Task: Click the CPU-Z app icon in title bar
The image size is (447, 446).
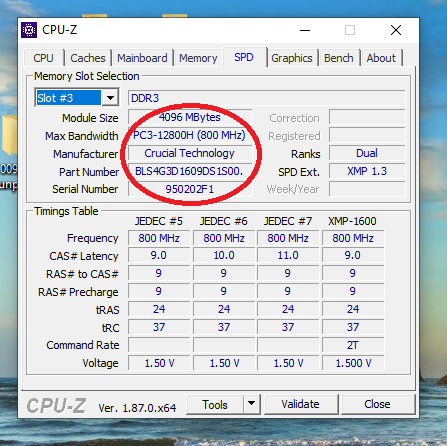Action: click(x=29, y=30)
